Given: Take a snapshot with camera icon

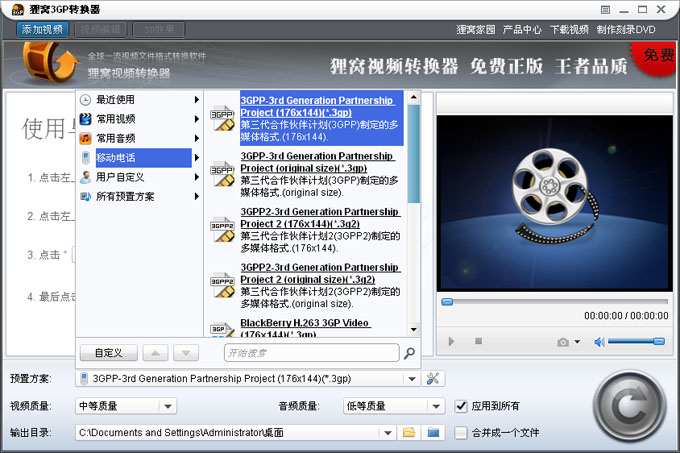Looking at the screenshot, I should tap(563, 342).
